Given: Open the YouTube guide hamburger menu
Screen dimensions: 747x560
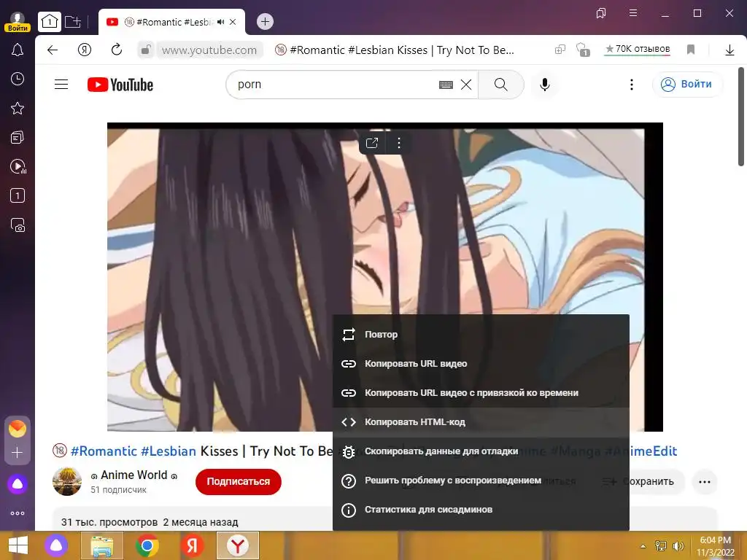Looking at the screenshot, I should pyautogui.click(x=61, y=85).
